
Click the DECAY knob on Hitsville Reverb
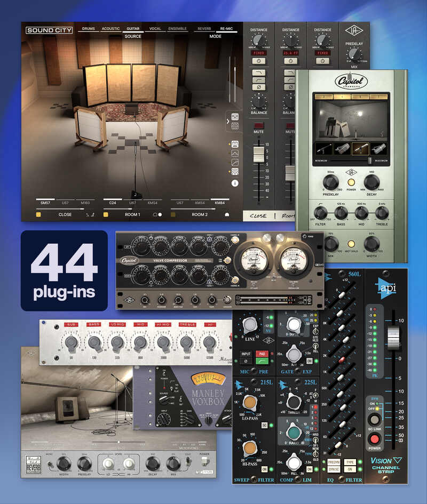tap(153, 463)
